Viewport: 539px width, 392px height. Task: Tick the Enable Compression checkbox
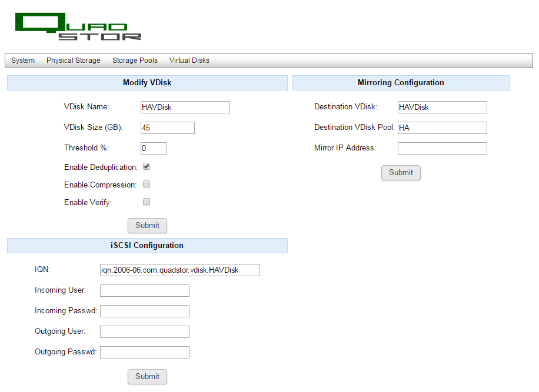[147, 184]
